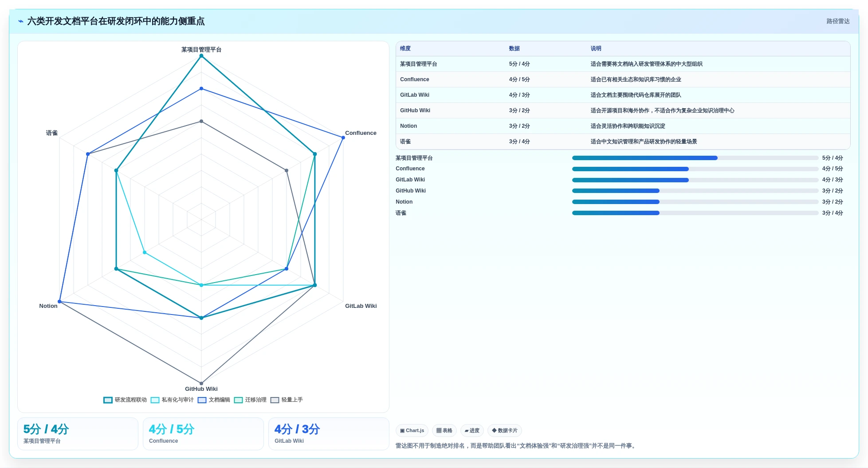Click the Chart.js tag chip

(x=412, y=430)
